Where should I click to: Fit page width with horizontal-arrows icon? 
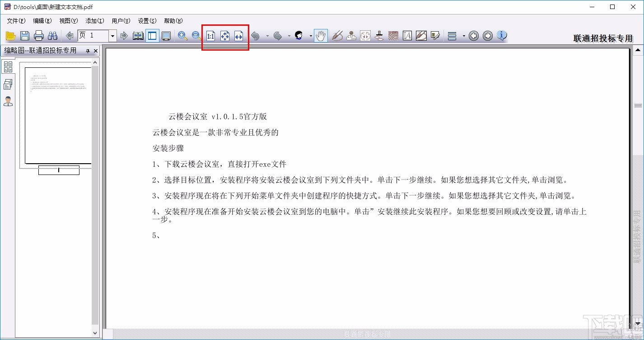239,36
